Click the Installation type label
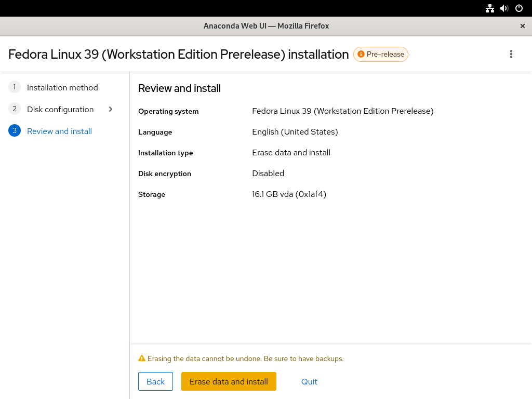Screen dimensions: 532x399 pyautogui.click(x=166, y=153)
